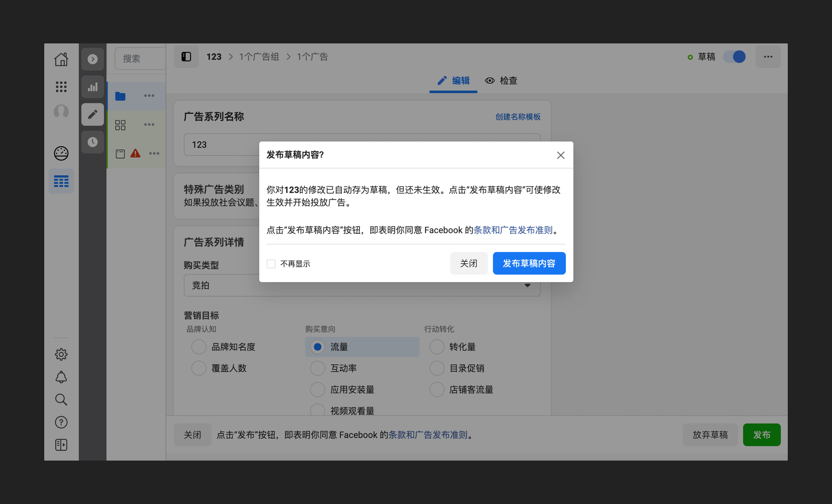Open the settings gear icon
The width and height of the screenshot is (832, 504).
[x=61, y=354]
